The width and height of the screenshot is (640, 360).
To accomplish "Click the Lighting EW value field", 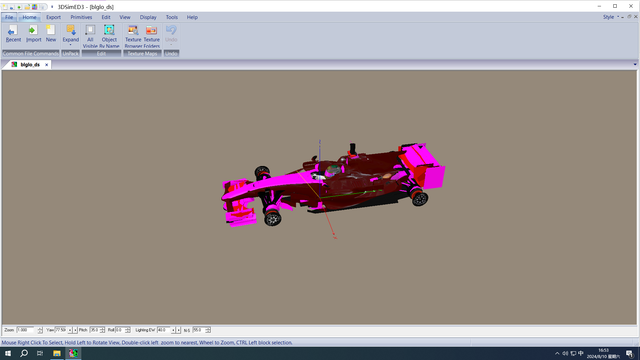I will pos(164,330).
